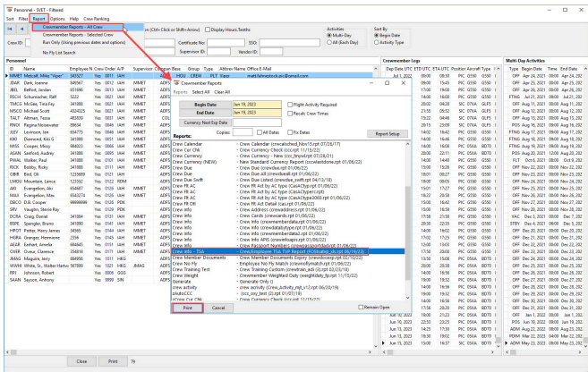Click Currency Next Exp Date button
The image size is (588, 372).
(x=205, y=123)
